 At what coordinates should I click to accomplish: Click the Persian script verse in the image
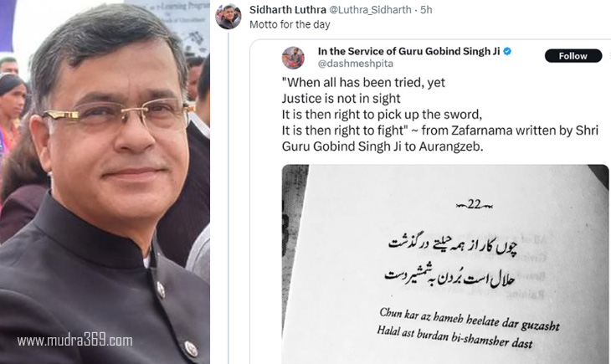(x=452, y=262)
